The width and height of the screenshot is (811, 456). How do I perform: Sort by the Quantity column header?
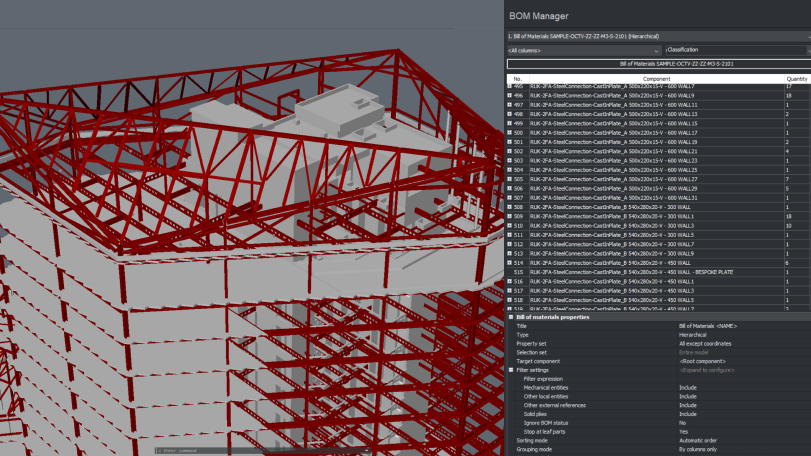797,79
